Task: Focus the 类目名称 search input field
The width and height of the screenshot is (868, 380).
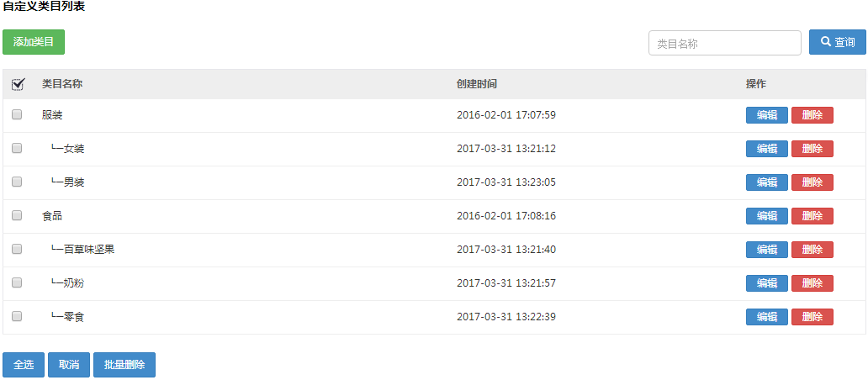Action: pos(724,43)
